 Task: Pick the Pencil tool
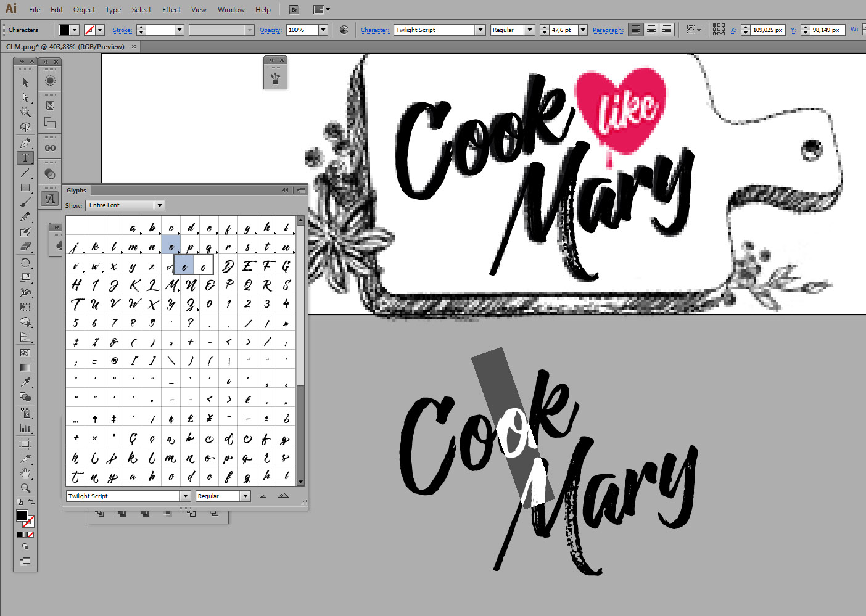click(x=25, y=217)
